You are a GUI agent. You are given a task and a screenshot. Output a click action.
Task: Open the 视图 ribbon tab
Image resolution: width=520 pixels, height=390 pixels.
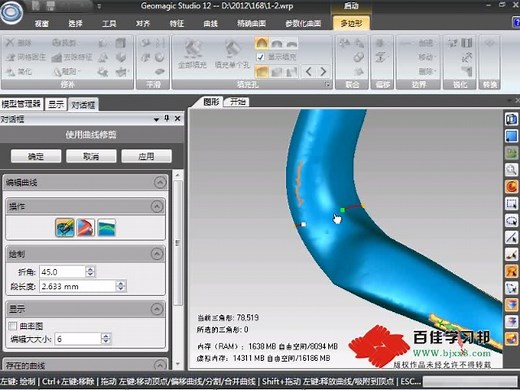pos(42,23)
